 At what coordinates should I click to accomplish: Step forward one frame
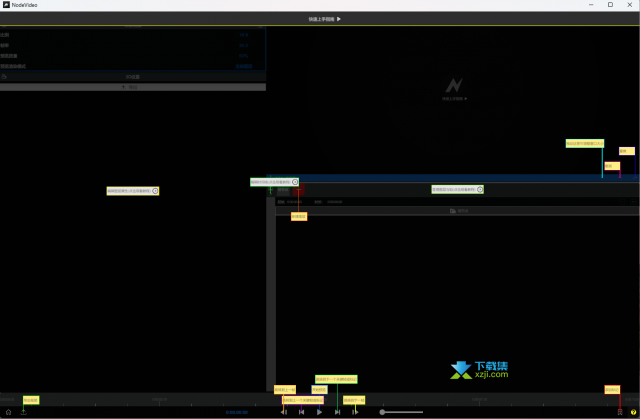click(x=355, y=412)
